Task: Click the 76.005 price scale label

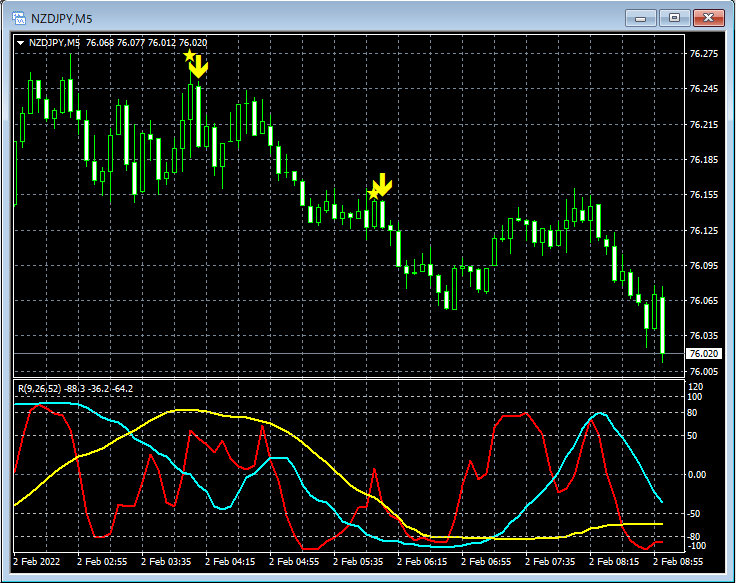Action: [x=704, y=371]
